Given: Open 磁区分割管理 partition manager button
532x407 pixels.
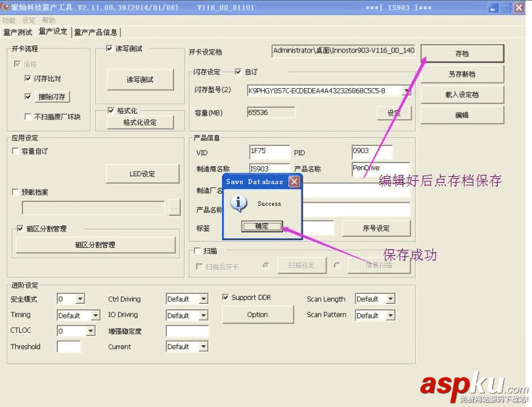Looking at the screenshot, I should (x=95, y=245).
